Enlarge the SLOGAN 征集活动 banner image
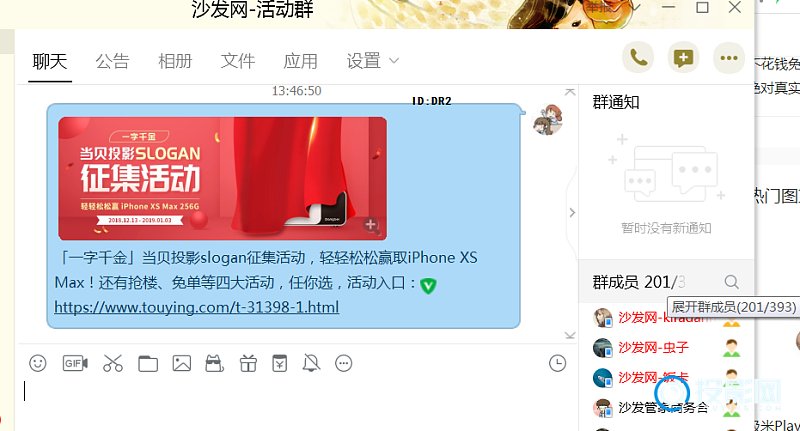This screenshot has width=800, height=431. [222, 179]
